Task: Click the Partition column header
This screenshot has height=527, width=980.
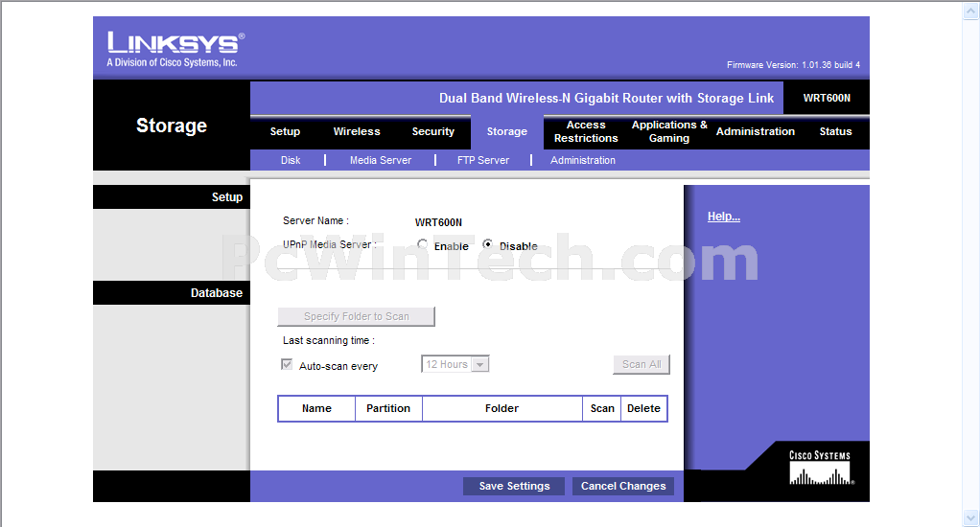Action: tap(388, 408)
